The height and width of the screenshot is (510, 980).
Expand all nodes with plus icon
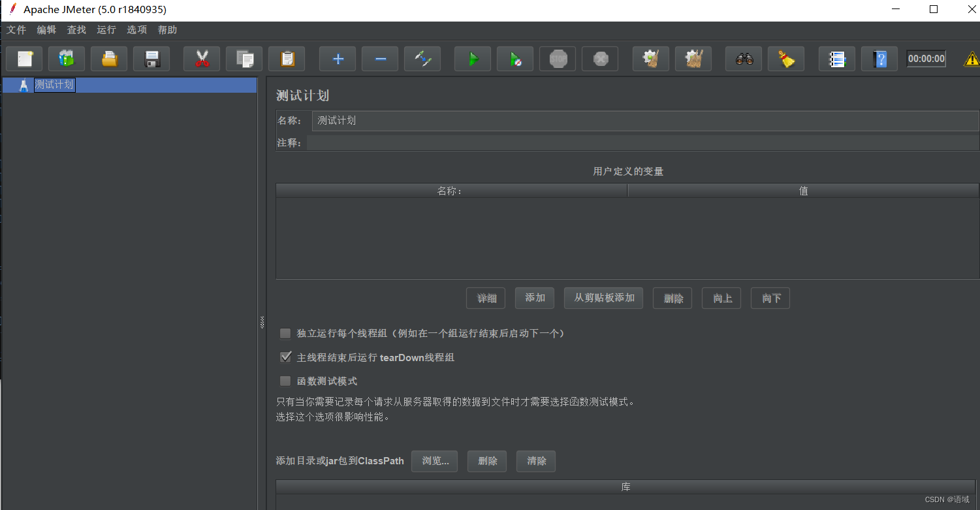pyautogui.click(x=338, y=59)
